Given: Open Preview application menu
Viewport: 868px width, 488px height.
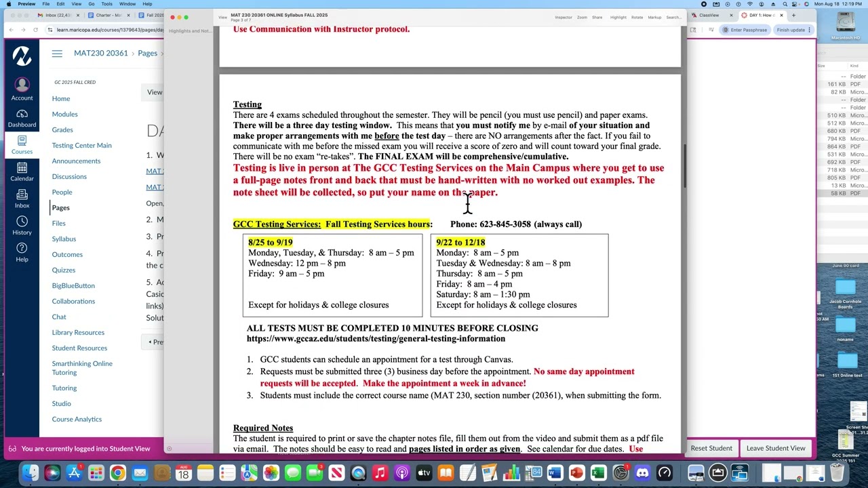Looking at the screenshot, I should [26, 4].
